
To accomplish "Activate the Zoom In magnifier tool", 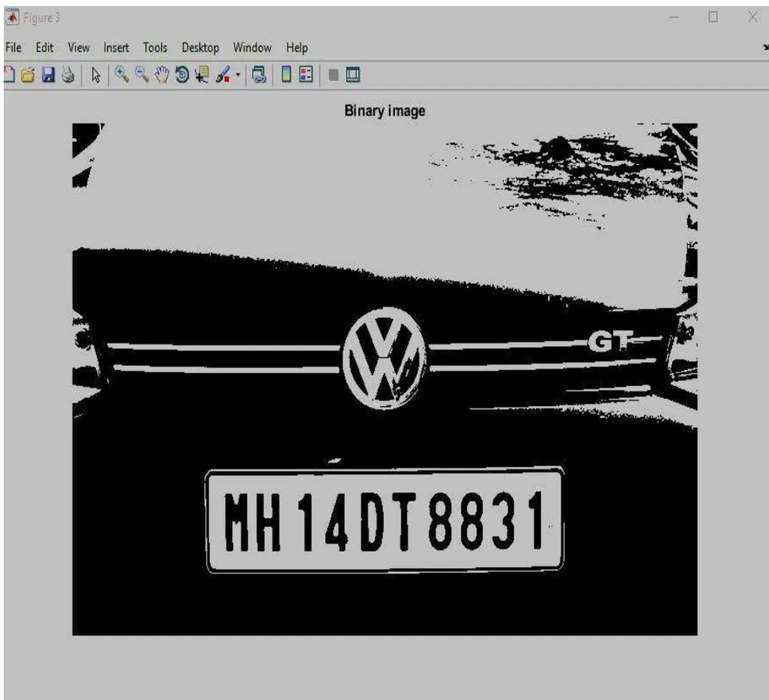I will pyautogui.click(x=122, y=74).
